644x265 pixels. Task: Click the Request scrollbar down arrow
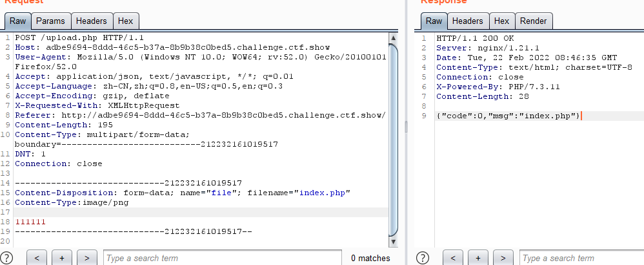tap(393, 242)
